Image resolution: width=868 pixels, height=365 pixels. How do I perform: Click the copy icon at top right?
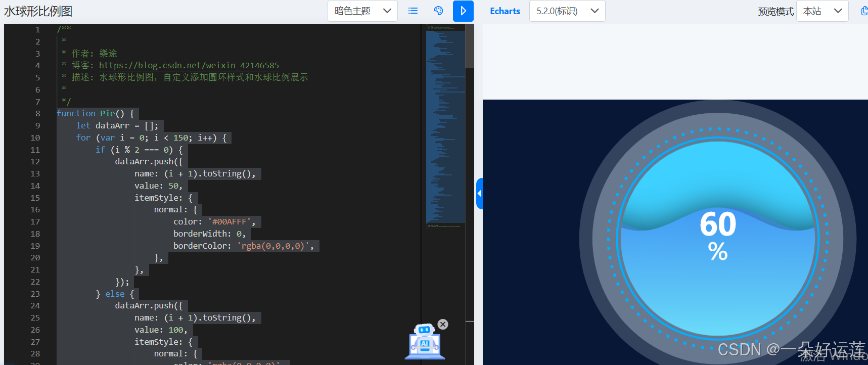864,11
